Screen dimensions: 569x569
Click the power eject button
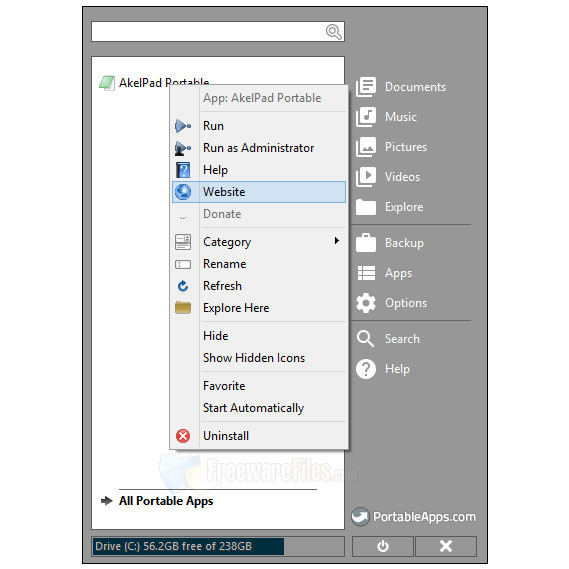pyautogui.click(x=382, y=546)
